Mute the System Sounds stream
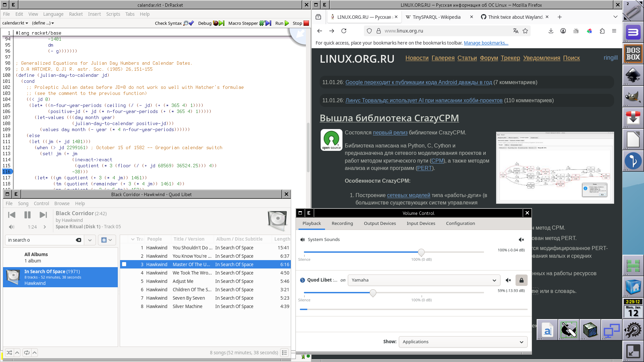 [x=521, y=239]
